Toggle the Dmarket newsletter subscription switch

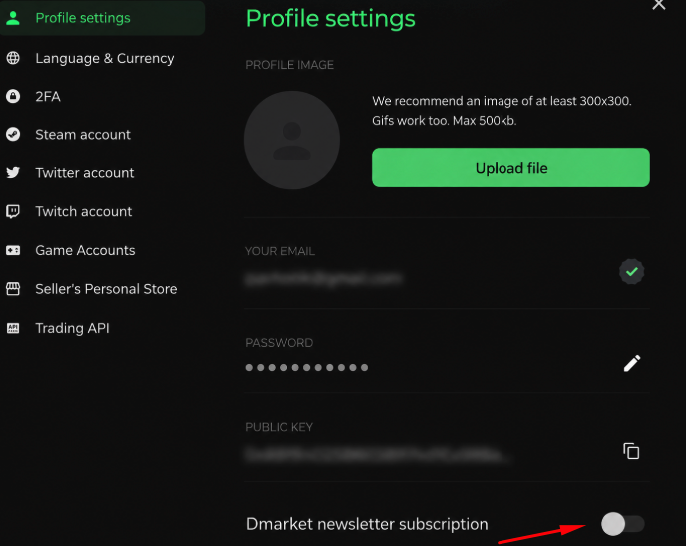(x=623, y=524)
